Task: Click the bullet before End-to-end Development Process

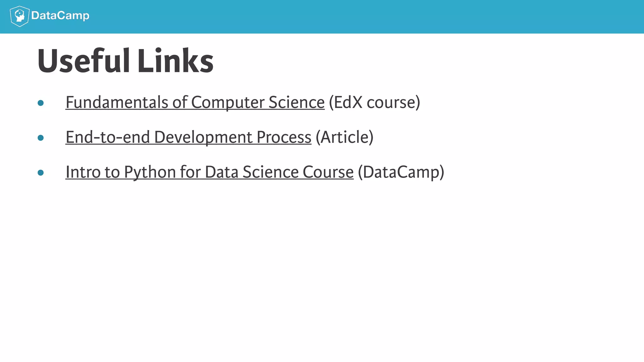Action: 41,138
